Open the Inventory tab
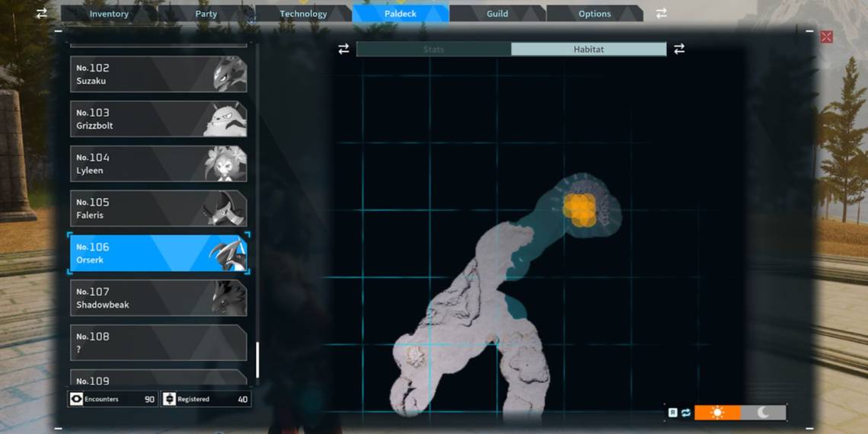 click(109, 14)
